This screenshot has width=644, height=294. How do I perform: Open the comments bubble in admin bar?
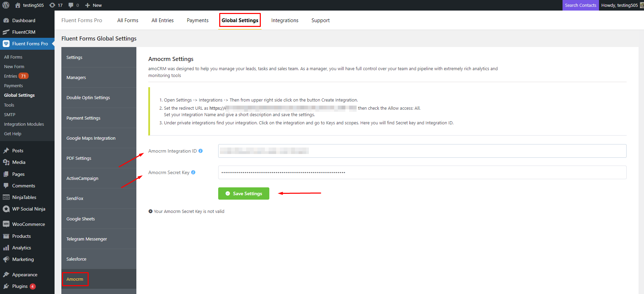coord(71,5)
